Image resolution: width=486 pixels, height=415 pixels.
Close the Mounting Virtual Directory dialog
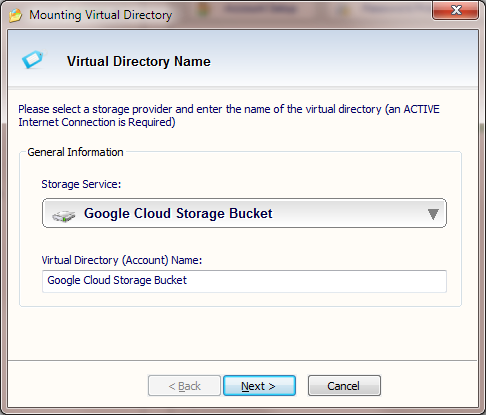455,10
